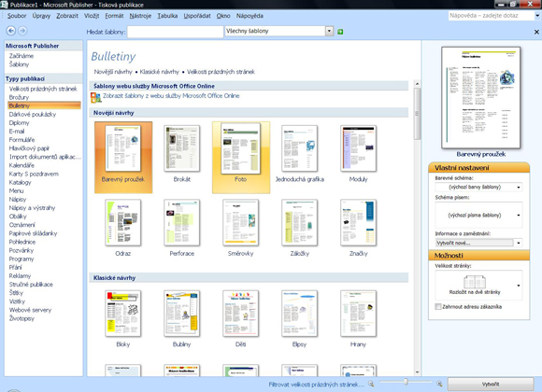
Task: Click Začínáme in the sidebar
Action: coord(21,56)
